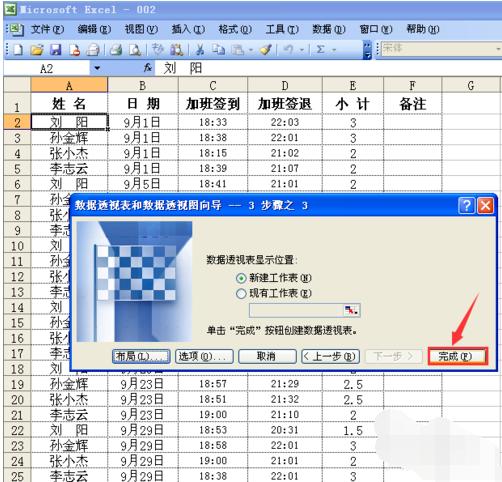Click cell 18:15 in row 4
Viewport: 502px width, 482px height.
tap(213, 153)
